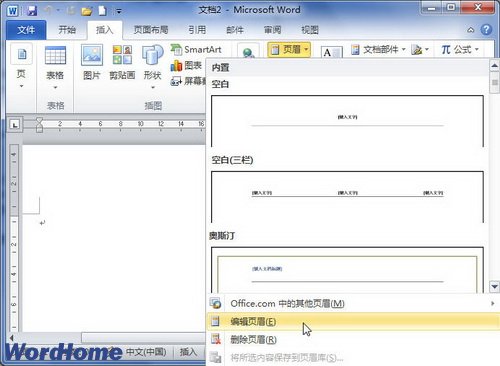Click the screenshot (屏幕截图) button

188,81
